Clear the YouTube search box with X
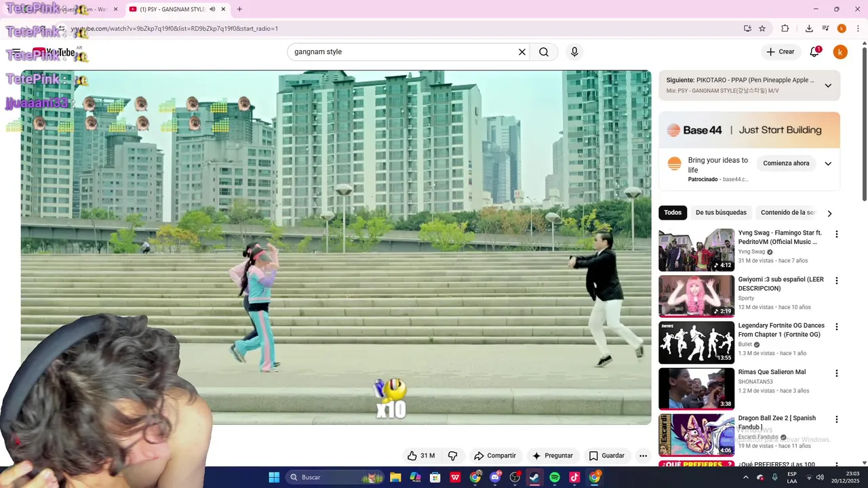This screenshot has width=868, height=488. coord(522,52)
